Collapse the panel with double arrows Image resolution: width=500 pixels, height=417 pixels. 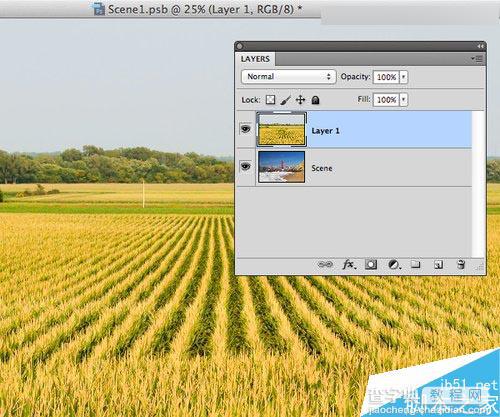(480, 46)
